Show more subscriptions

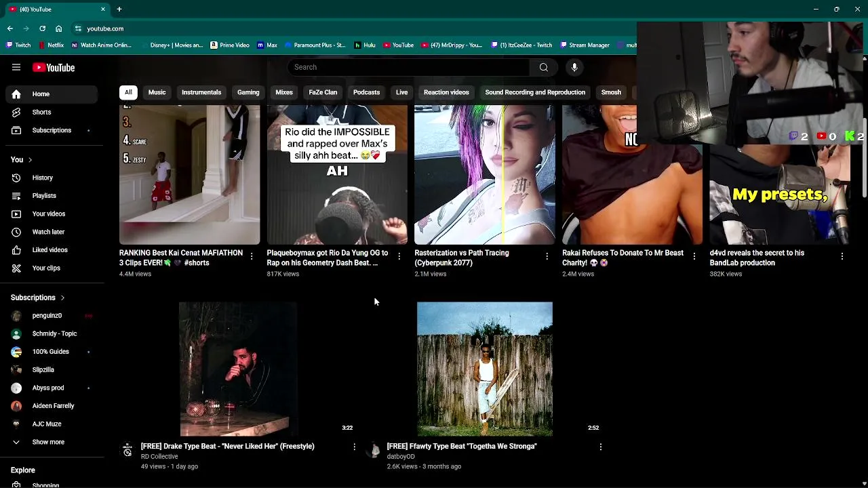click(51, 442)
